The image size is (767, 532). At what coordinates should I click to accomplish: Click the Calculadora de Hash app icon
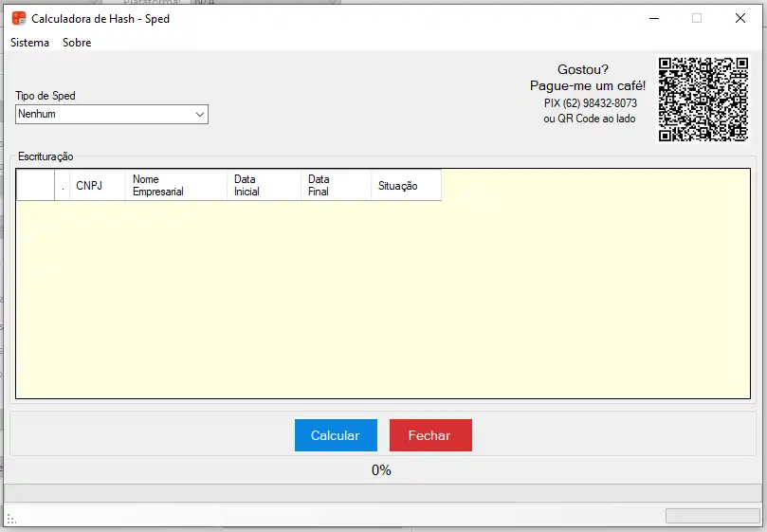click(x=19, y=19)
